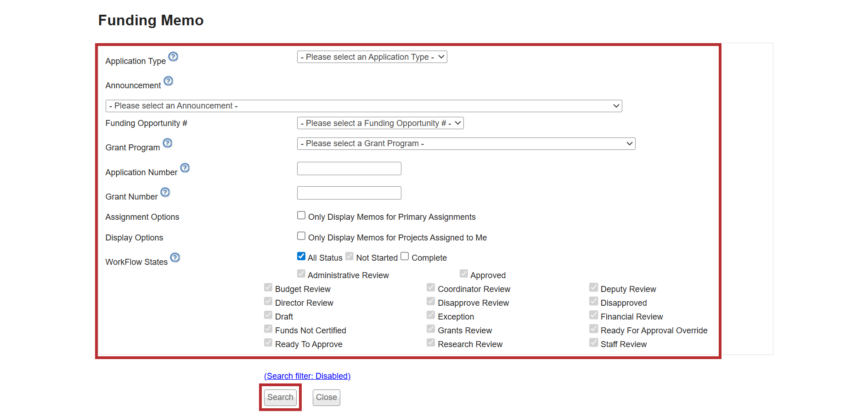Expand the Announcement dropdown list
Screen dimensions: 868x417
(363, 106)
